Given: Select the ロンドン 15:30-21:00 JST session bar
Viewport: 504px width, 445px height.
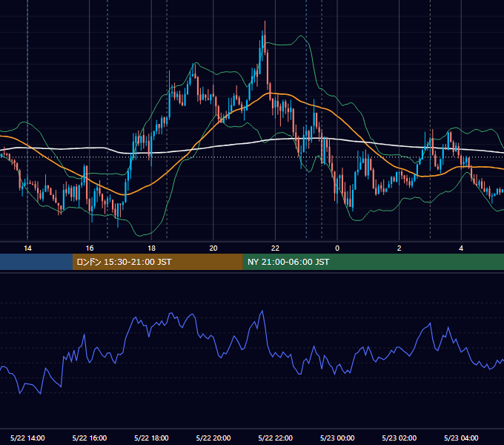Looking at the screenshot, I should [157, 262].
